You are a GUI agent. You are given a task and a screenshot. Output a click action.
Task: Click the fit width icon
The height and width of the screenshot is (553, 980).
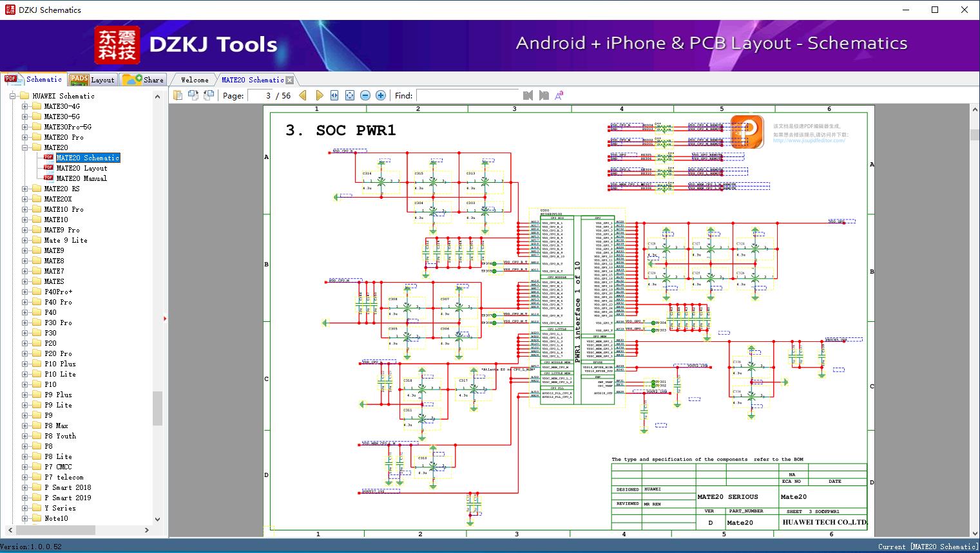click(334, 95)
